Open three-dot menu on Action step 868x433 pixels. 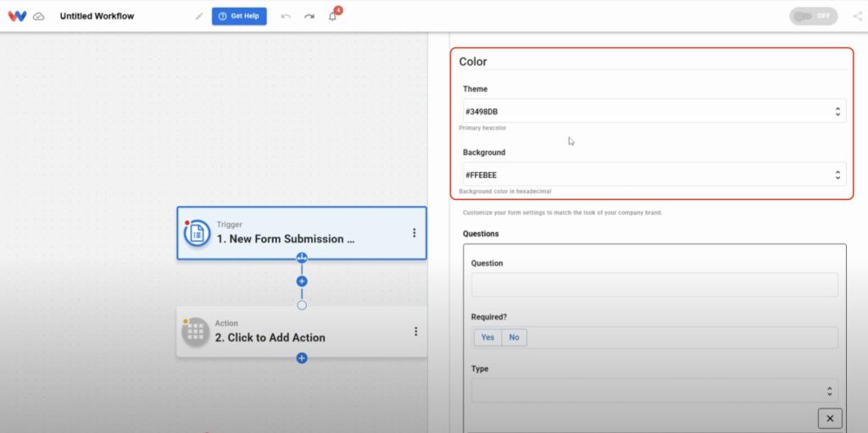[x=415, y=331]
